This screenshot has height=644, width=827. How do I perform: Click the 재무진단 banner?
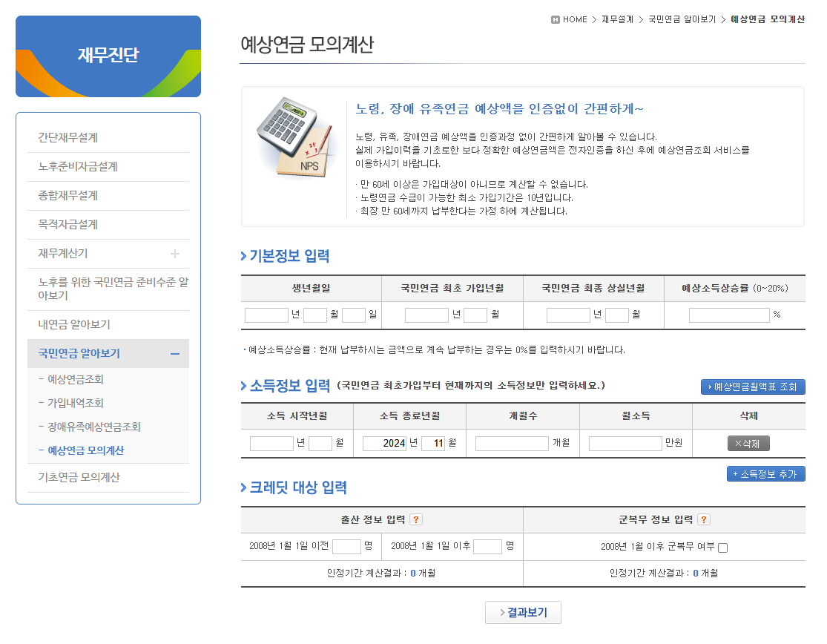pyautogui.click(x=108, y=56)
